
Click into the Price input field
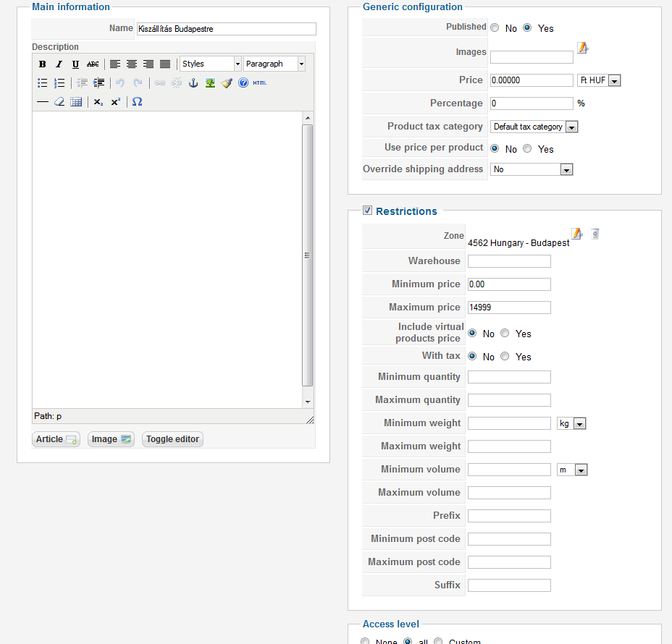pyautogui.click(x=532, y=80)
